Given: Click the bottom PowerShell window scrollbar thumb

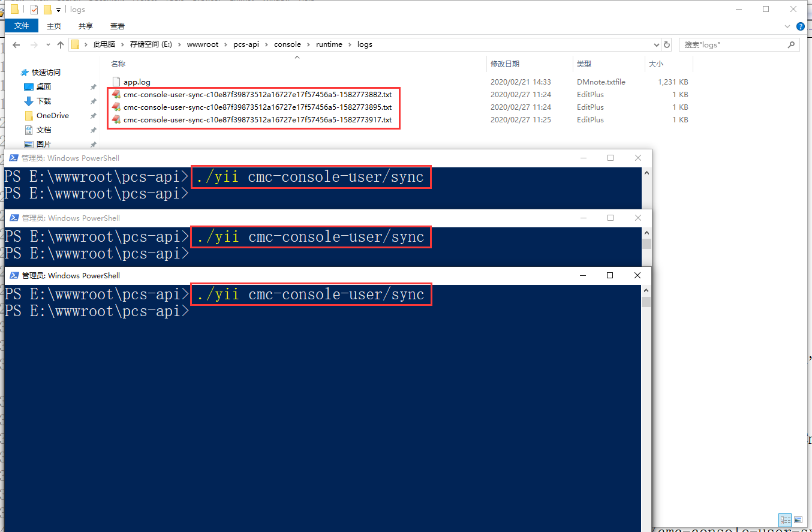Looking at the screenshot, I should (646, 302).
